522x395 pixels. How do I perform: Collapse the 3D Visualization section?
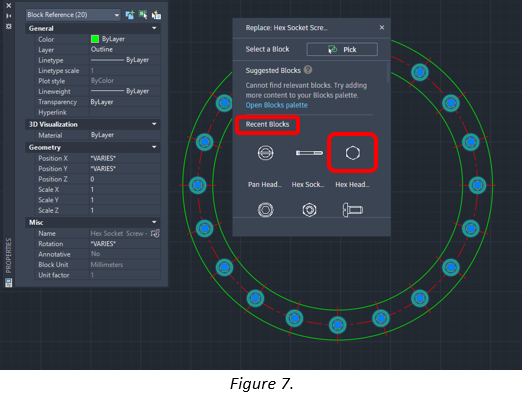pyautogui.click(x=154, y=124)
